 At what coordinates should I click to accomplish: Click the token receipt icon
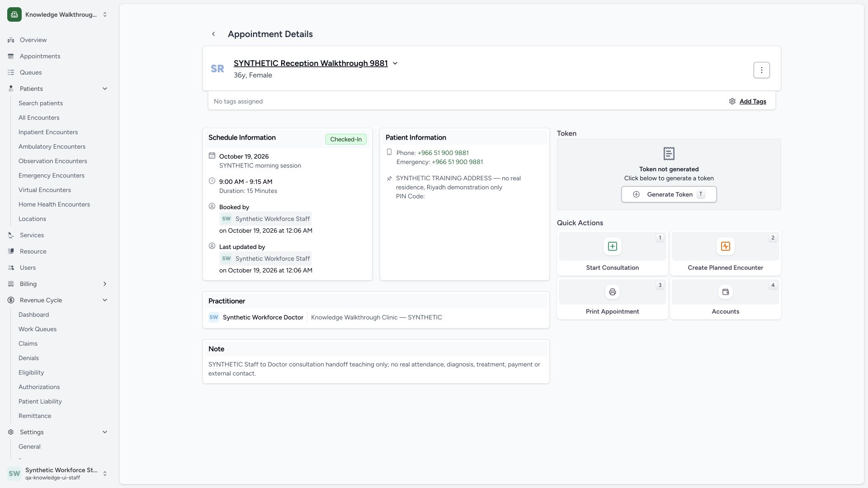[x=669, y=154]
